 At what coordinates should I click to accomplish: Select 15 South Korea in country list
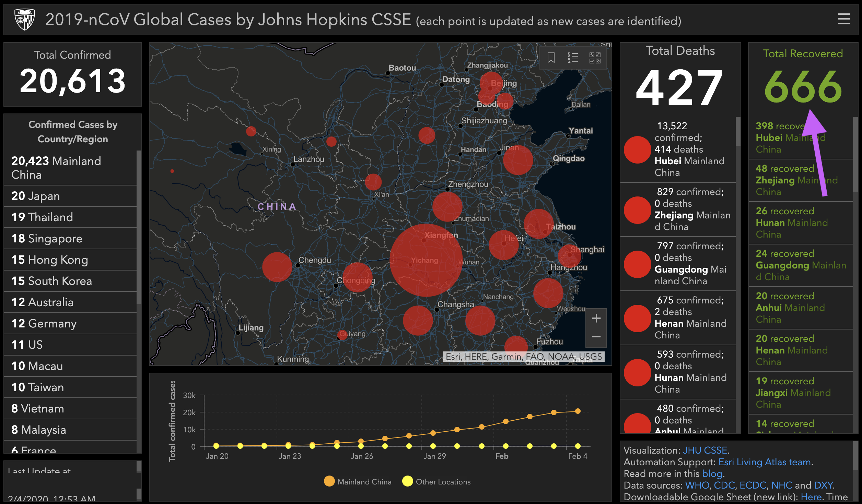(x=70, y=281)
